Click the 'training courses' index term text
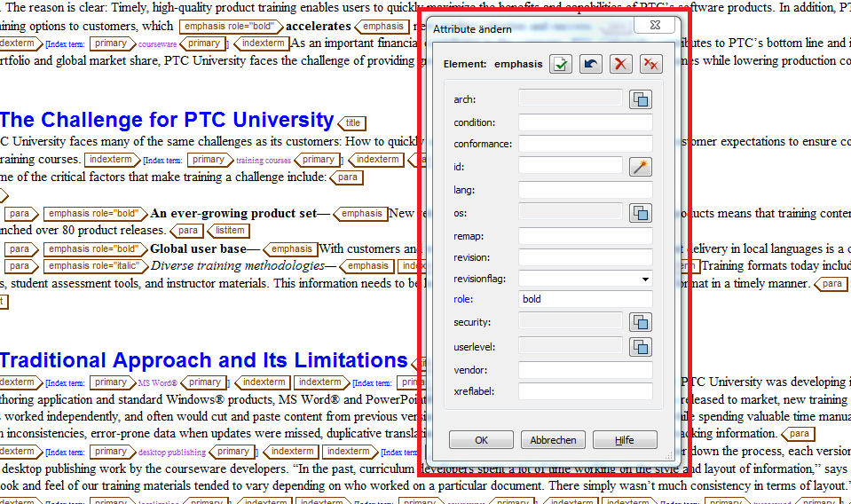This screenshot has width=851, height=504. tap(264, 161)
